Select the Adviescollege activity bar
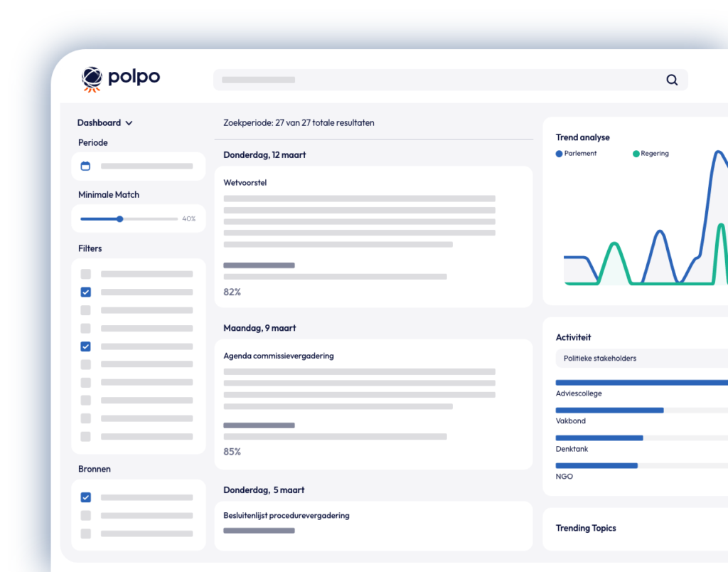The image size is (728, 572). 640,383
